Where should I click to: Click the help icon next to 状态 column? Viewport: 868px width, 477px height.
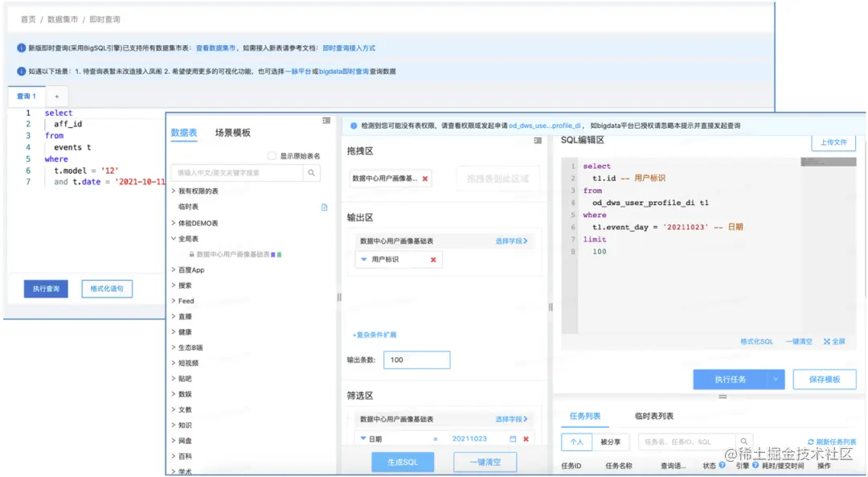click(x=722, y=464)
